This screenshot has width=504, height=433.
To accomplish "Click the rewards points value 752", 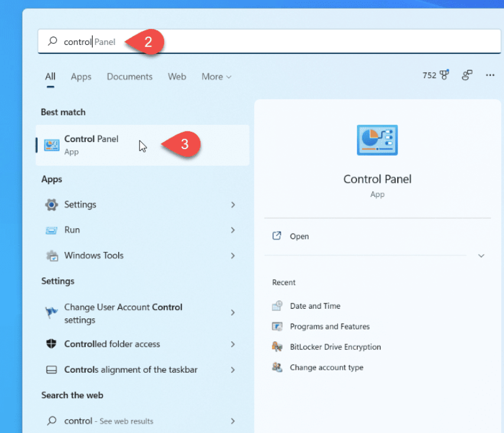I will pyautogui.click(x=429, y=75).
